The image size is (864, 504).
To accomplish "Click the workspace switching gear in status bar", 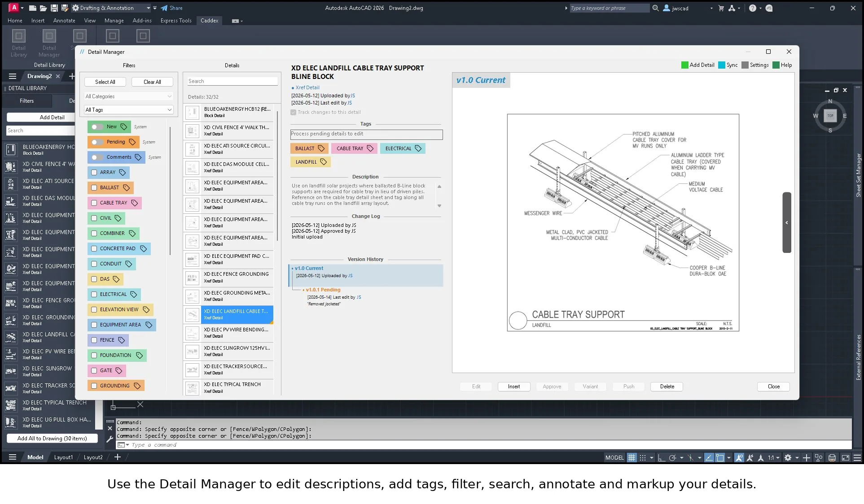I will pyautogui.click(x=788, y=457).
